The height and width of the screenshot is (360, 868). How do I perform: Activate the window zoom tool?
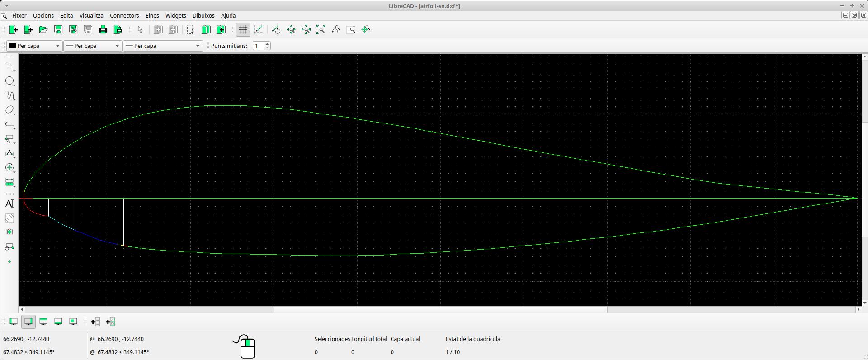point(351,29)
